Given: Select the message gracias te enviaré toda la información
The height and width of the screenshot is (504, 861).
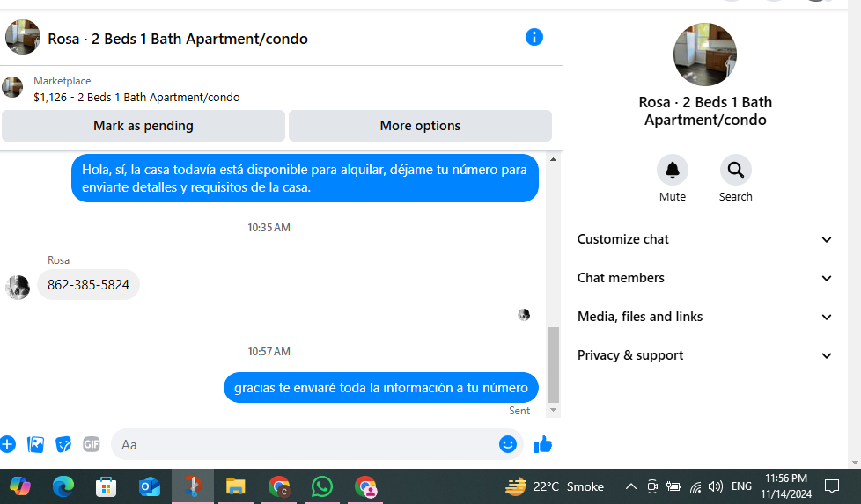Looking at the screenshot, I should 381,388.
